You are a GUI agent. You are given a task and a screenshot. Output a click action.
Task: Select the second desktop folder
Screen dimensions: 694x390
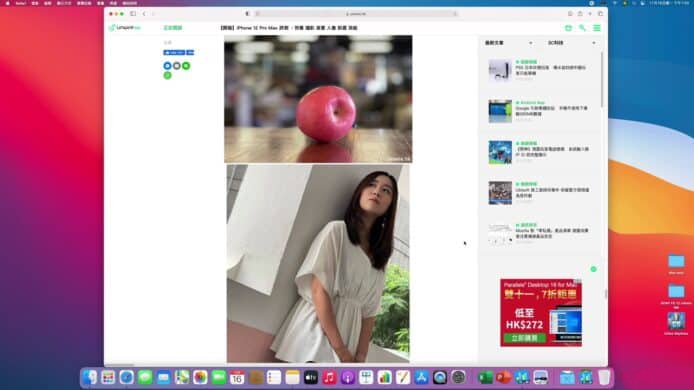point(676,291)
